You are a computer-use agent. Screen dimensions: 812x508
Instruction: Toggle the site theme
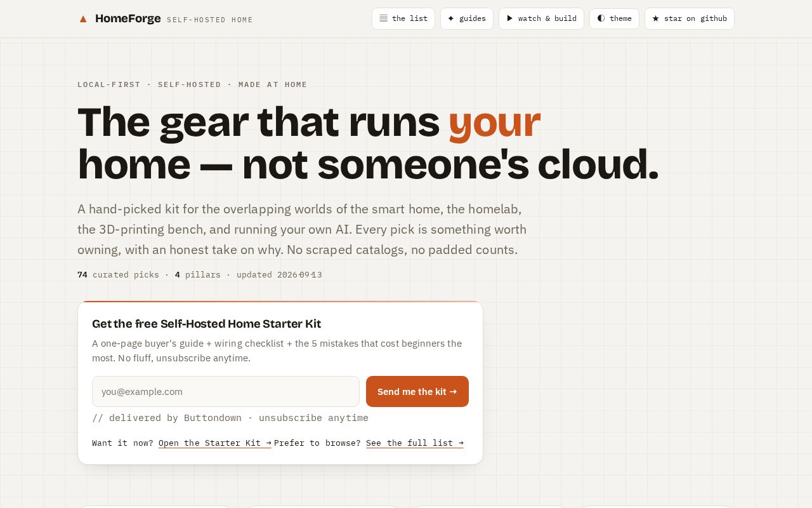tap(614, 18)
